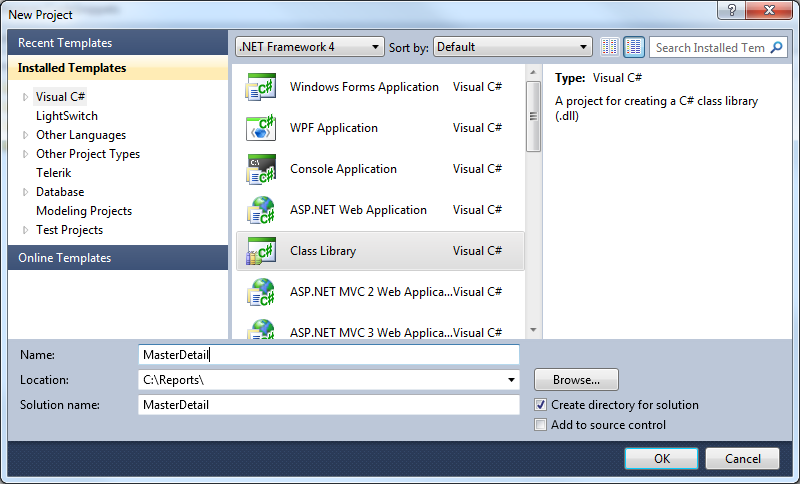Close the New Project dialog
This screenshot has height=484, width=800.
tap(770, 10)
